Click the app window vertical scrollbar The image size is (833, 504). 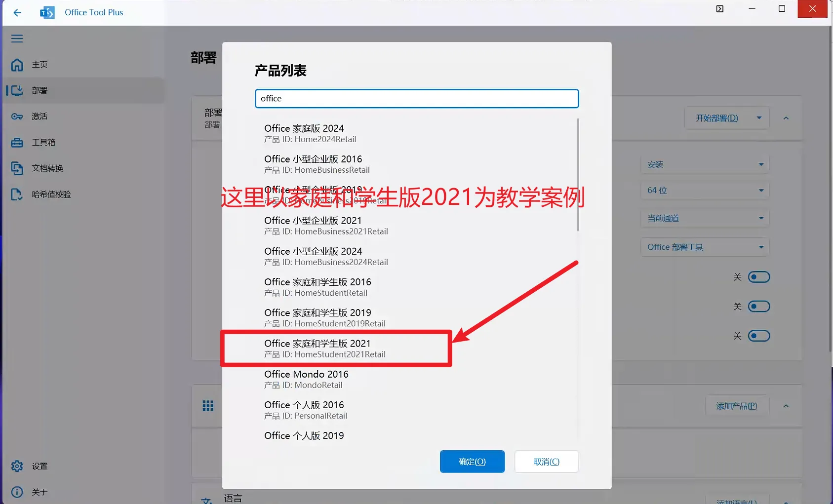(831, 188)
